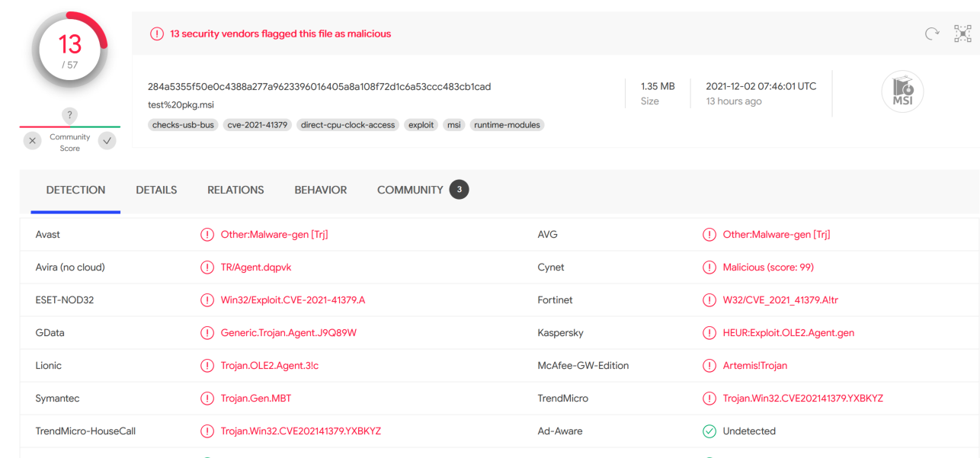Click the warning icon in Avast row
The height and width of the screenshot is (458, 980).
click(x=207, y=235)
